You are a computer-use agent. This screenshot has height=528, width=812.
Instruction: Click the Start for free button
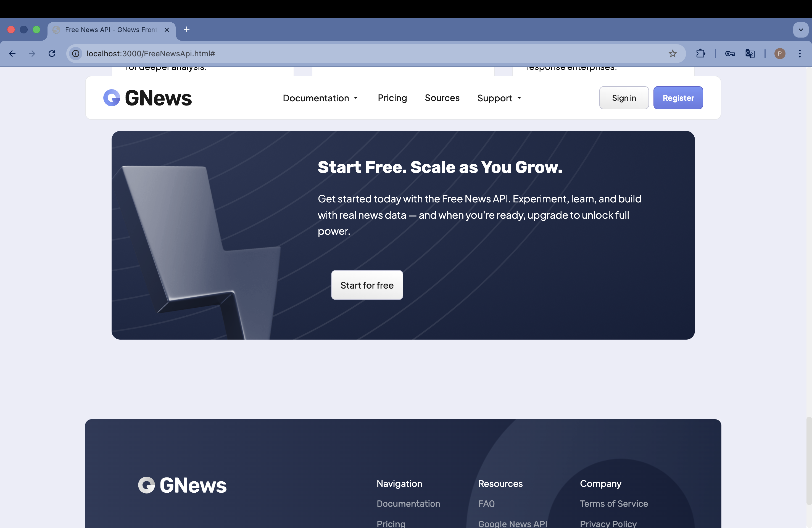click(x=367, y=285)
